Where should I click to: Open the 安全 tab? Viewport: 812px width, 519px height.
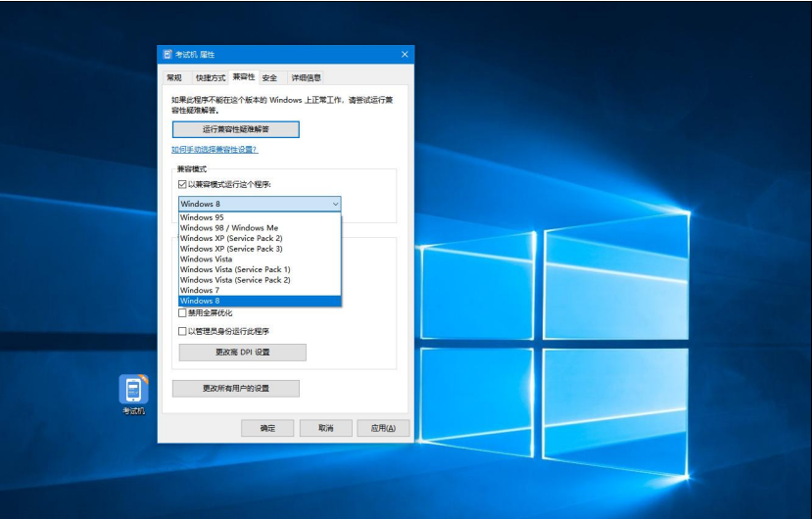point(269,77)
